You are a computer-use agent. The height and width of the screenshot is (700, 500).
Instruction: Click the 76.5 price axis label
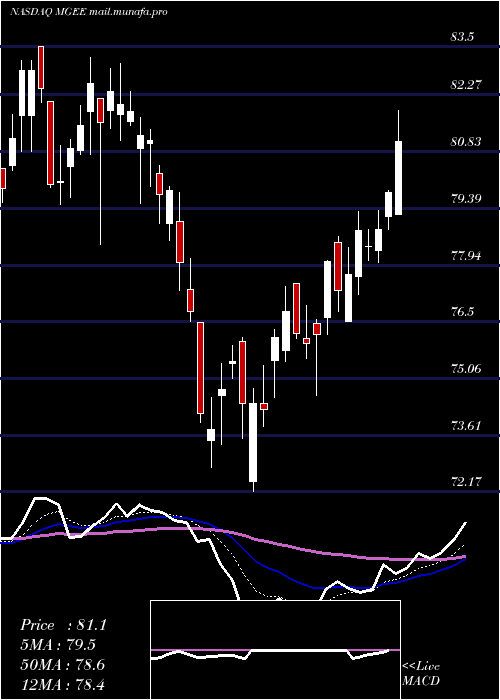click(x=462, y=312)
